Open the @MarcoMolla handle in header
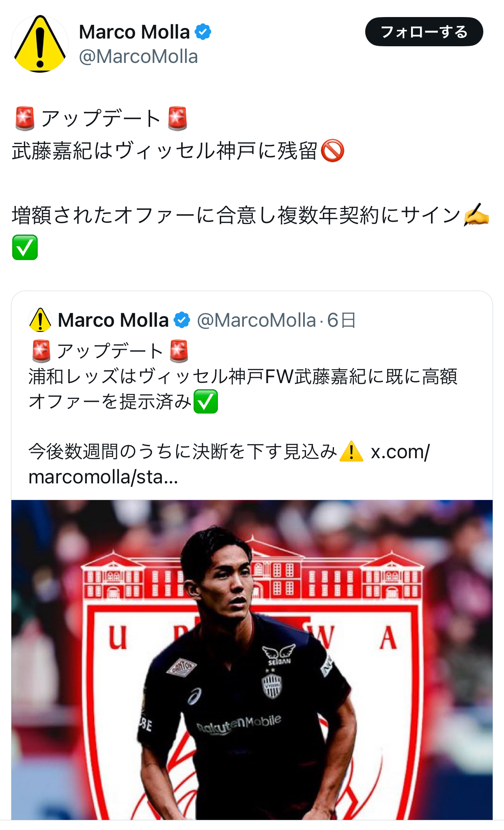 click(138, 56)
